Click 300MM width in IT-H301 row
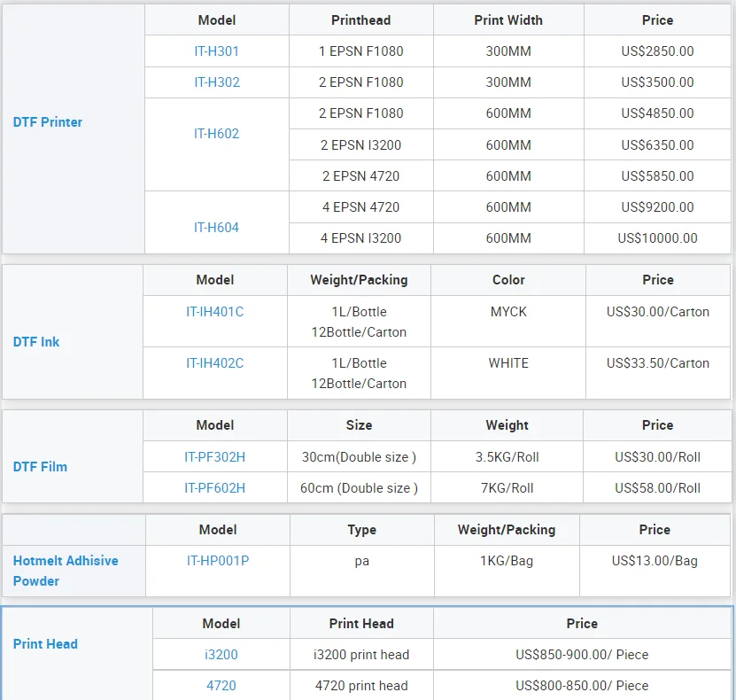The width and height of the screenshot is (736, 700). (508, 51)
